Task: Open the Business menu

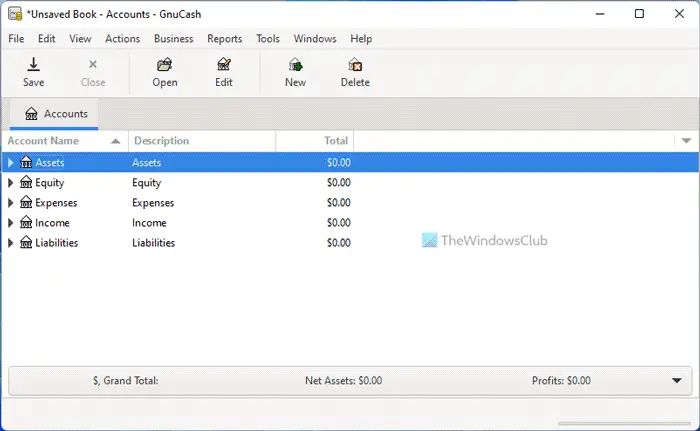Action: point(174,39)
